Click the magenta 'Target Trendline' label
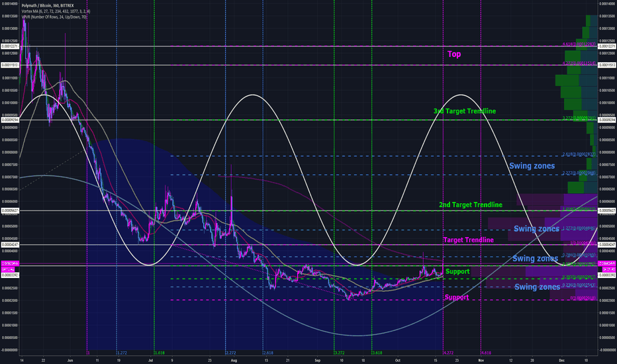Image resolution: width=617 pixels, height=364 pixels. click(468, 240)
